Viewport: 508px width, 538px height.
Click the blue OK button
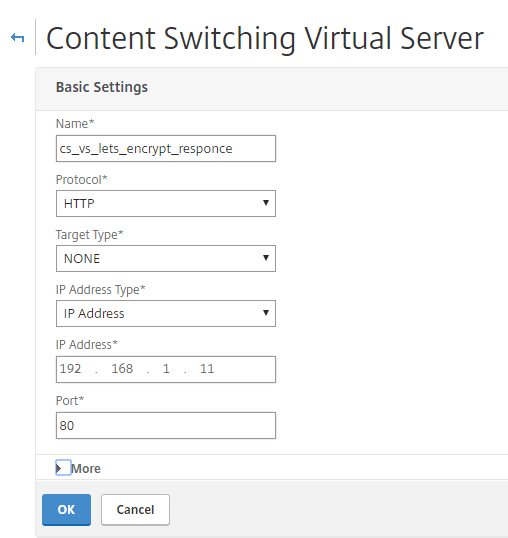click(x=67, y=510)
